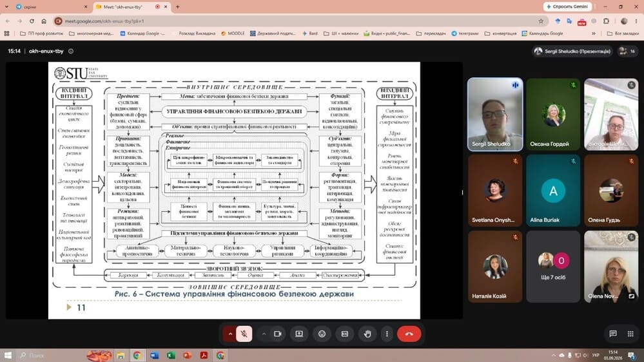The height and width of the screenshot is (362, 644).
Task: Select Sergii Sheludko's video tile
Action: [x=495, y=114]
